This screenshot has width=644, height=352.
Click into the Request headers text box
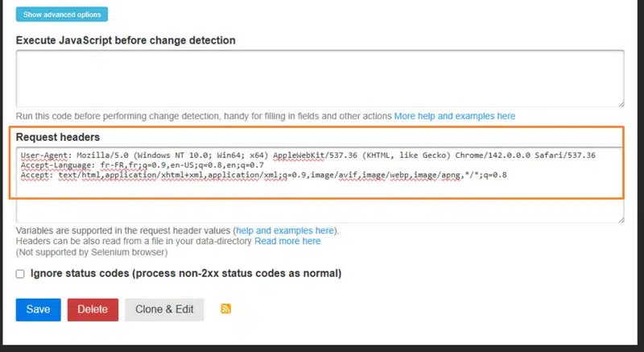(x=320, y=201)
